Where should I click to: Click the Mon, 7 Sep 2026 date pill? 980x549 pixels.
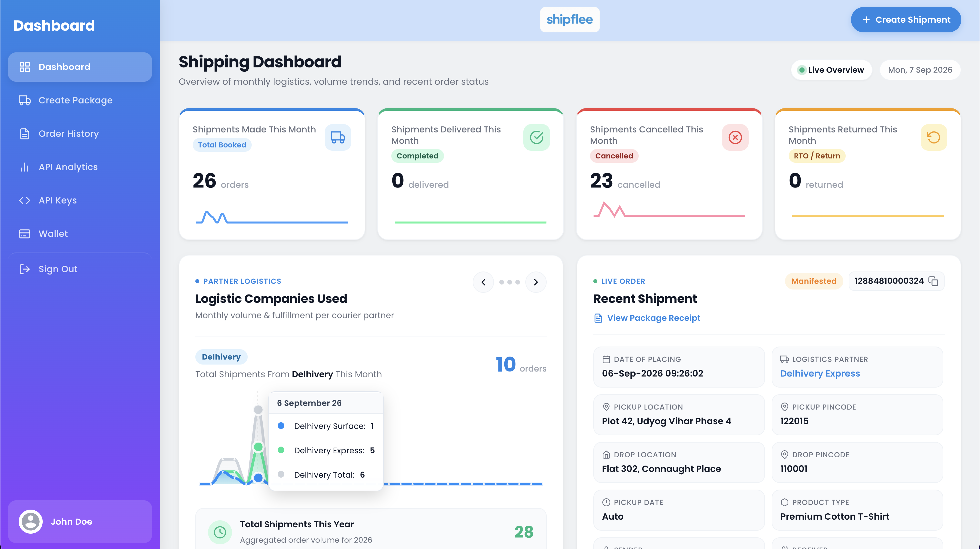click(920, 70)
